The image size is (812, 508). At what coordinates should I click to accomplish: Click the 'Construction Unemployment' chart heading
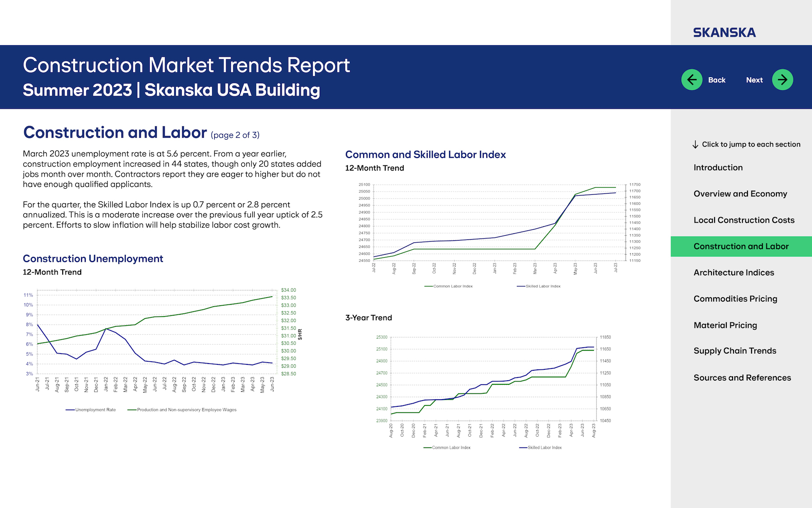click(93, 259)
